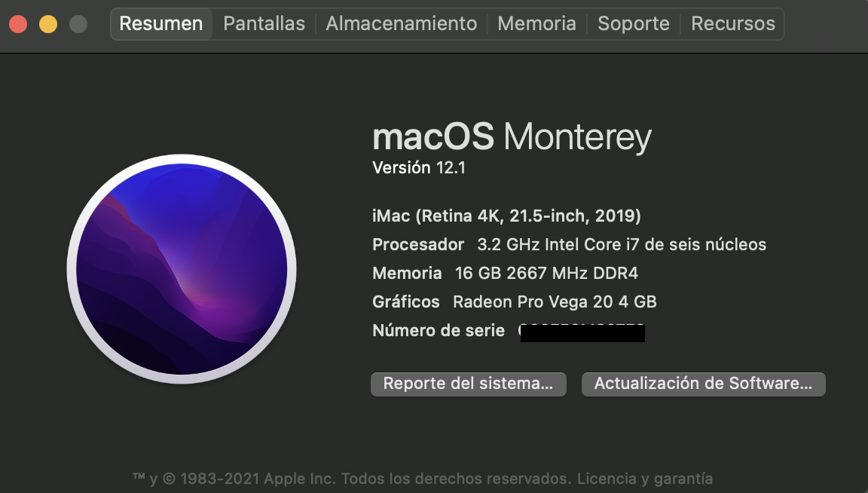
Task: Show the Soporte tab
Action: point(634,24)
